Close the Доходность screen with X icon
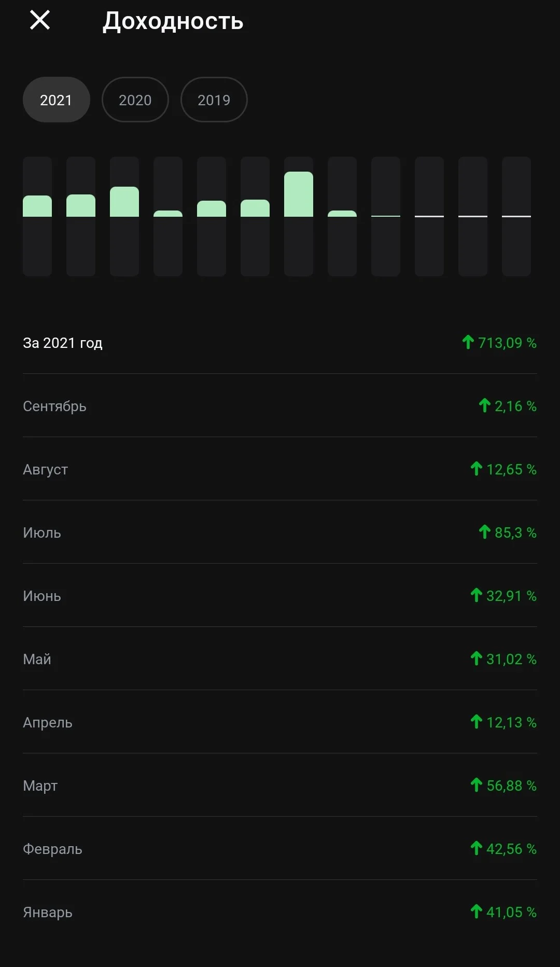The width and height of the screenshot is (560, 967). tap(40, 20)
